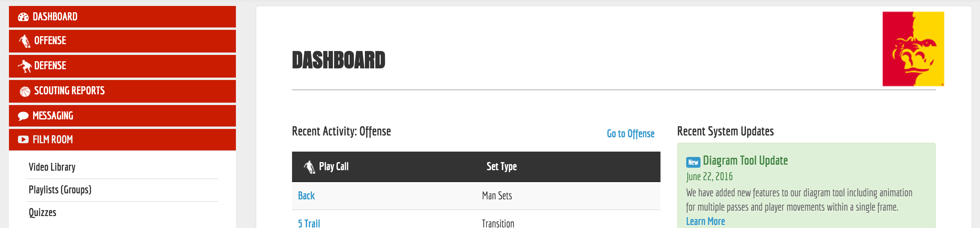Viewport: 980px width, 228px height.
Task: Open the Defense menu section
Action: pos(122,66)
